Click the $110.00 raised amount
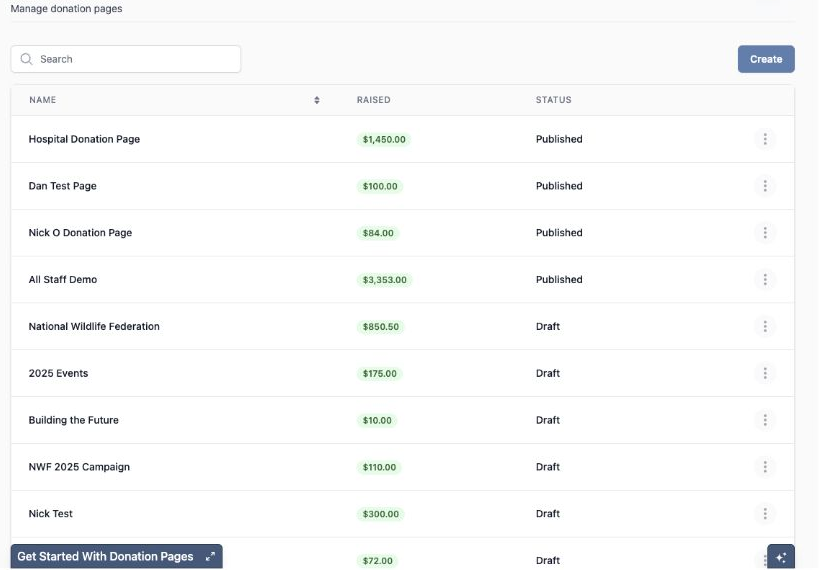Screen dimensions: 820x570 379,467
